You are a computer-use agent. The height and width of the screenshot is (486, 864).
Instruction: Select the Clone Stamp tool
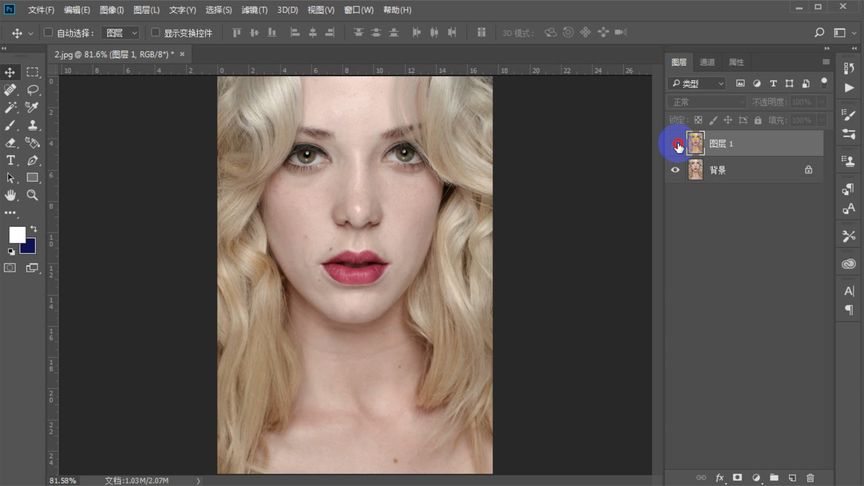[32, 125]
